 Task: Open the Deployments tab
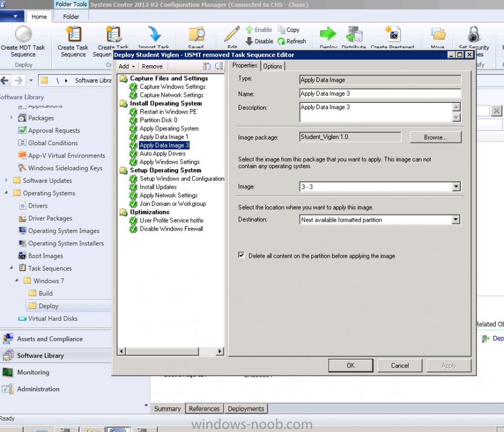tap(246, 408)
